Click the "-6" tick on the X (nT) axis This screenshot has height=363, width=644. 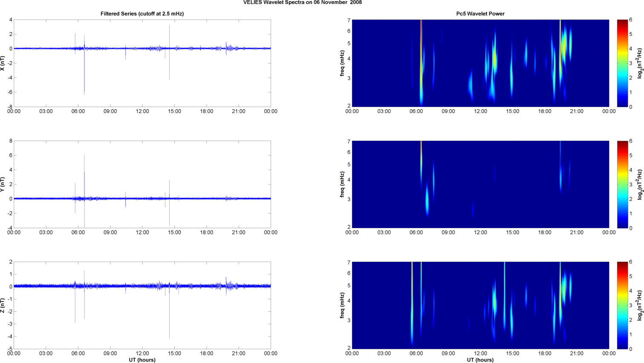point(9,93)
